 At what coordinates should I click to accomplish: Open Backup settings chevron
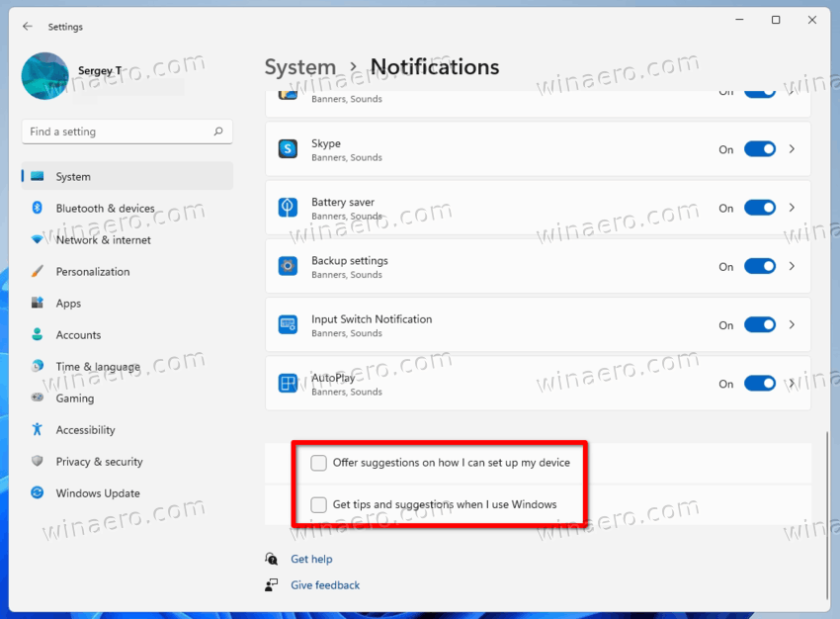[x=792, y=266]
